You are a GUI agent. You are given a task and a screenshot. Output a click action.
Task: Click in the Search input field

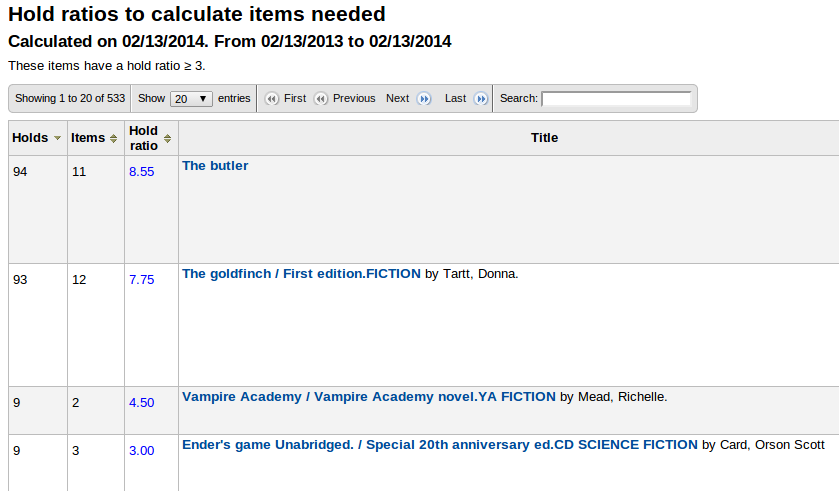tap(616, 99)
